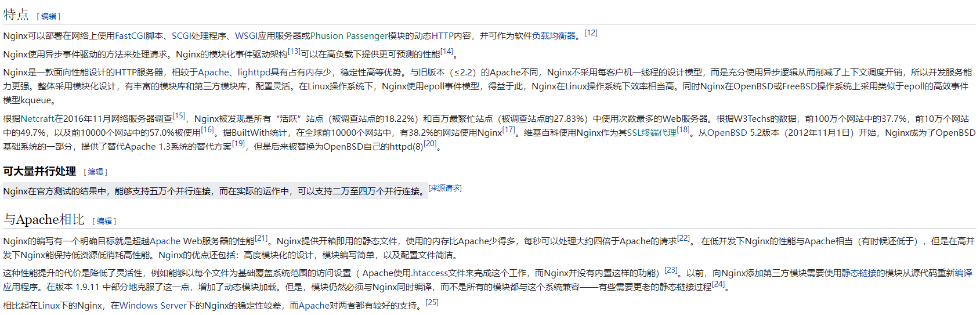The width and height of the screenshot is (980, 315).
Task: Click the 与Apache相比 section heading
Action: (44, 219)
